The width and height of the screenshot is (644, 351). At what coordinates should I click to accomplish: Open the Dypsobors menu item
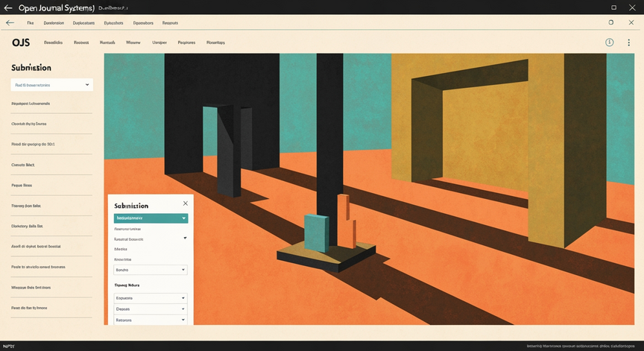pos(143,23)
